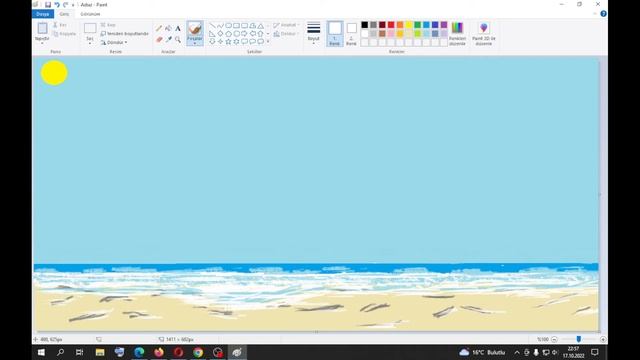The height and width of the screenshot is (360, 640).
Task: Open taskbar Search magnifier
Action: [60, 352]
